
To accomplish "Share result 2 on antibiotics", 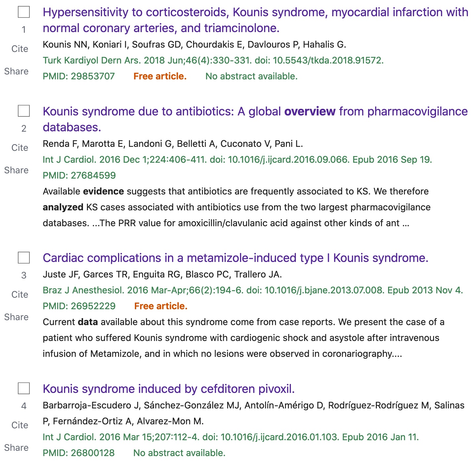I will (x=17, y=170).
